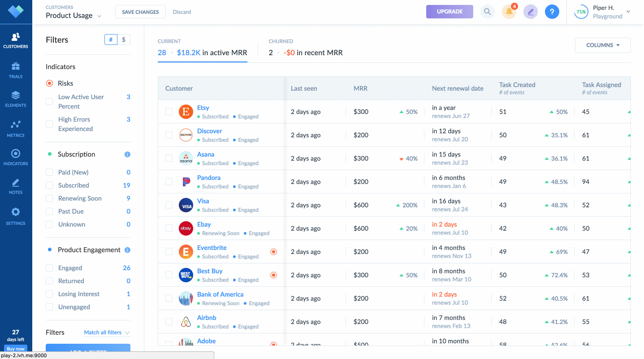Screen dimensions: 644x359
Task: Click the Visa logo icon
Action: tap(186, 205)
